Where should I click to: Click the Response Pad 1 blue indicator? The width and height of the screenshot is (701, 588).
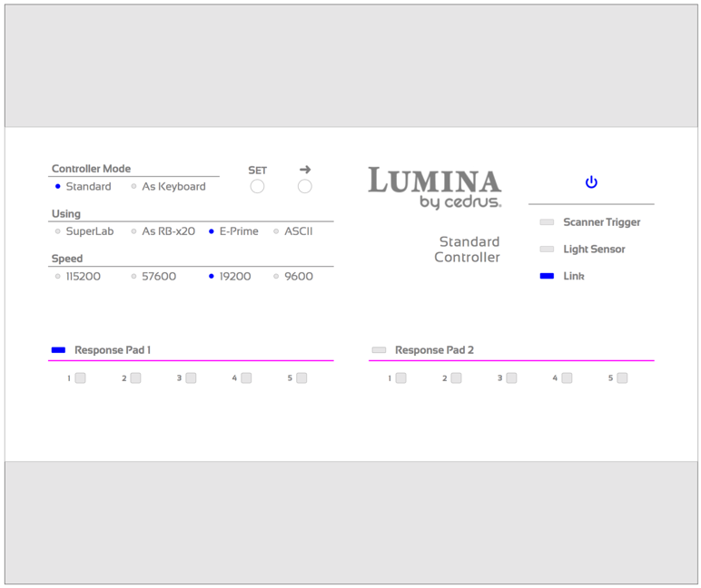tap(59, 350)
